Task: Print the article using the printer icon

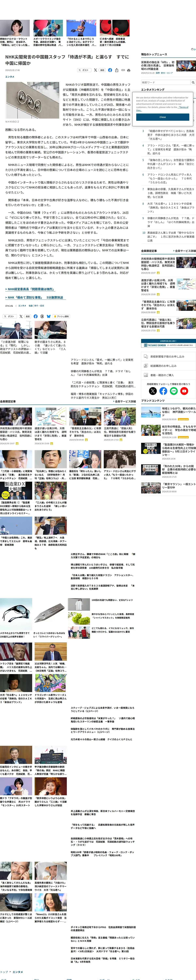Action: coord(129,70)
